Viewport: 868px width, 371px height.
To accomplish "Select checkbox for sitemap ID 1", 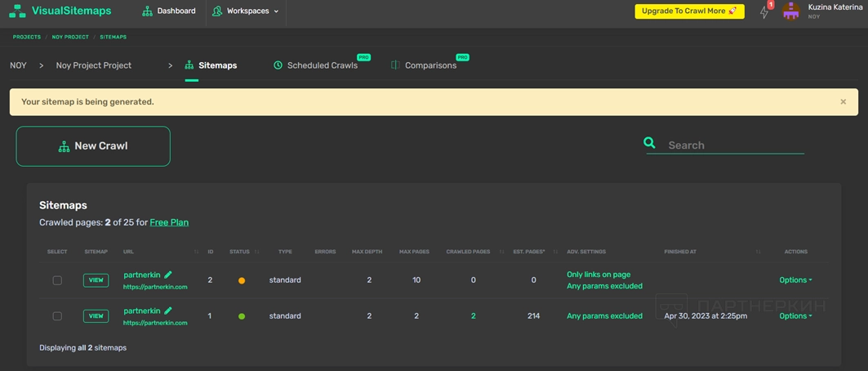I will (x=57, y=316).
